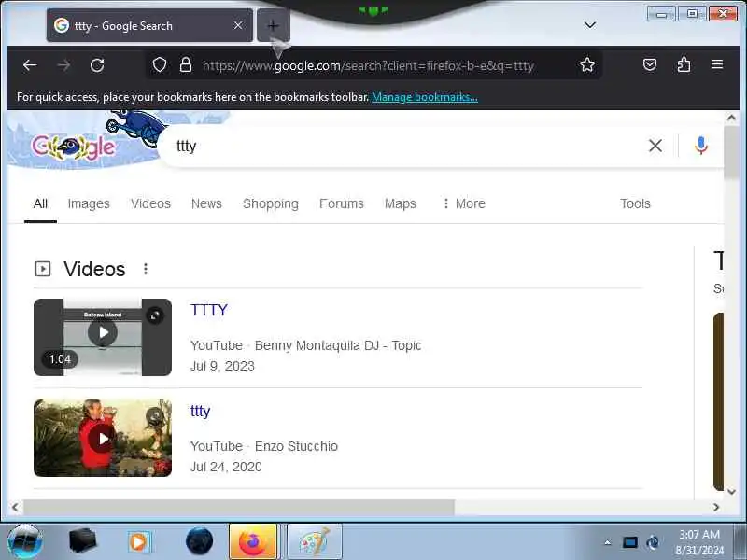The height and width of the screenshot is (560, 747).
Task: Click the horizontal scrollbar thumb
Action: point(239,507)
